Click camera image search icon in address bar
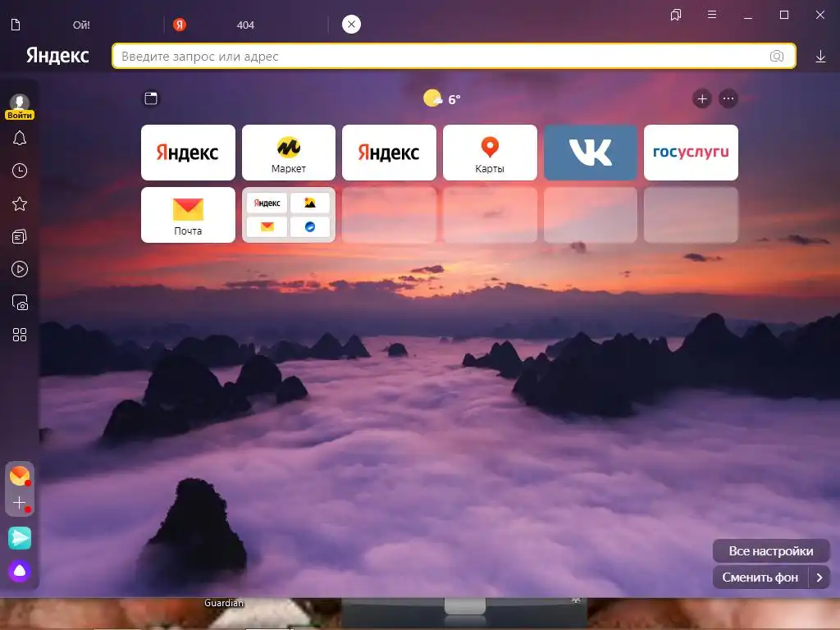 776,57
